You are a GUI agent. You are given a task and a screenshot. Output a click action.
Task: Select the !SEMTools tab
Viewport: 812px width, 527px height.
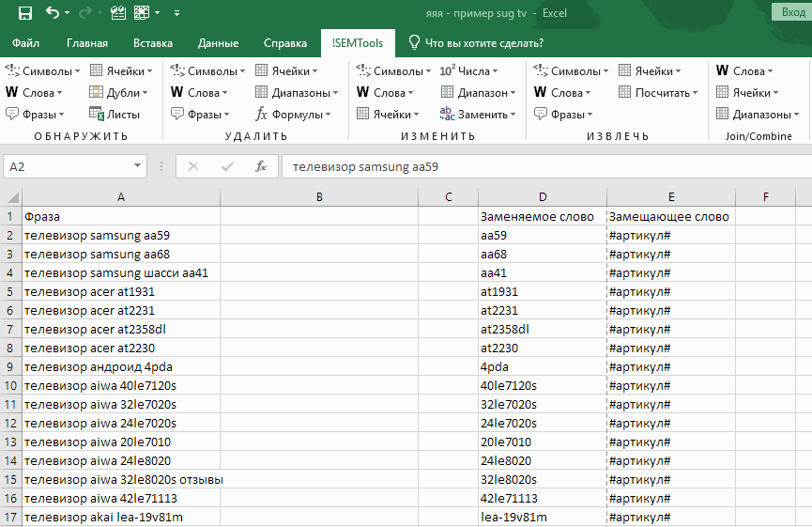click(x=358, y=43)
